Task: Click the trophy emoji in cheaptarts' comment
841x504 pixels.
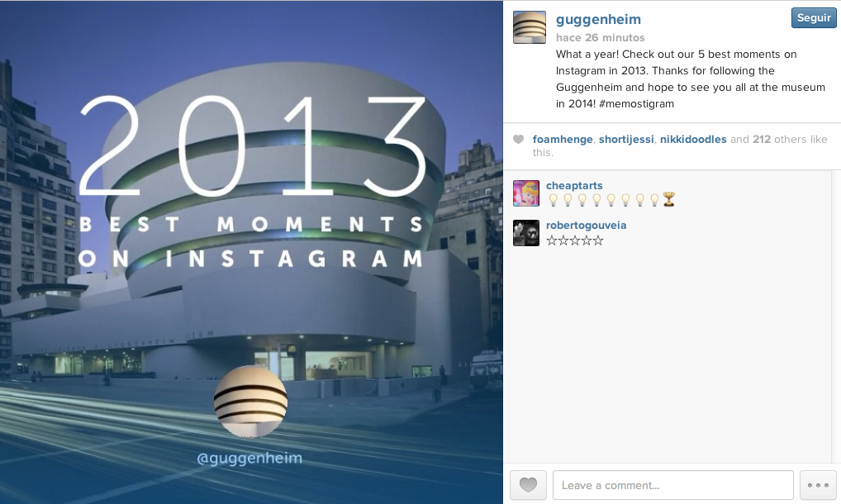Action: pyautogui.click(x=668, y=200)
